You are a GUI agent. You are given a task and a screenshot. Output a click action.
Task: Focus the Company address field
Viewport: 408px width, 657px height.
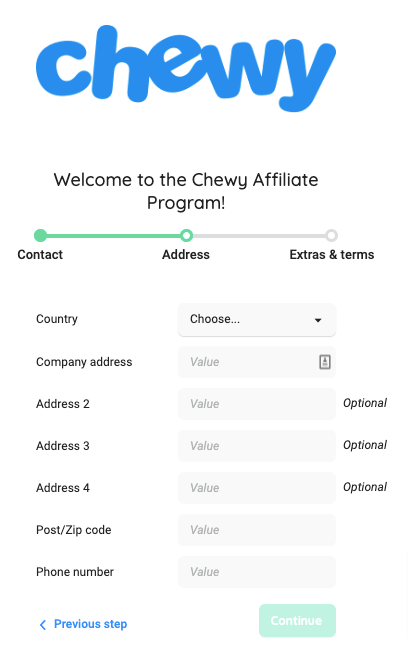pos(257,362)
